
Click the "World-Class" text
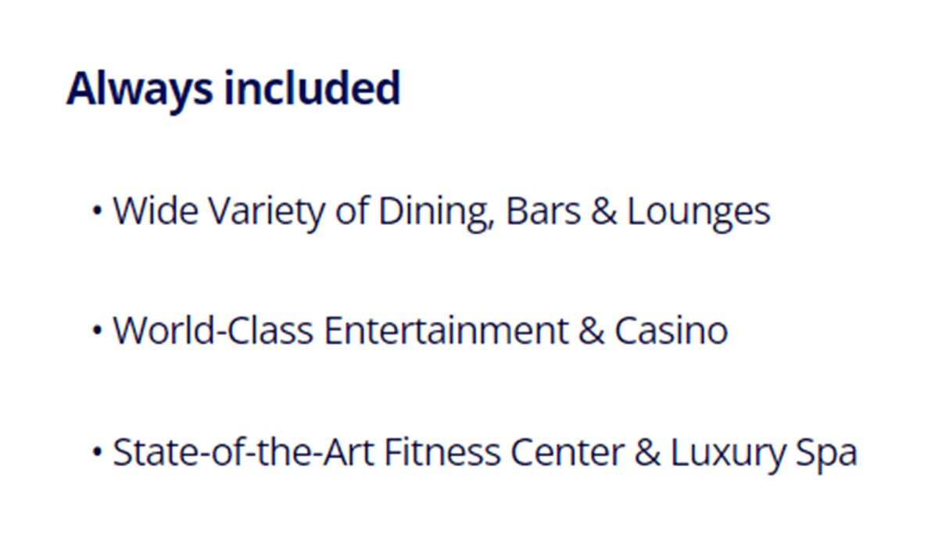pos(212,330)
